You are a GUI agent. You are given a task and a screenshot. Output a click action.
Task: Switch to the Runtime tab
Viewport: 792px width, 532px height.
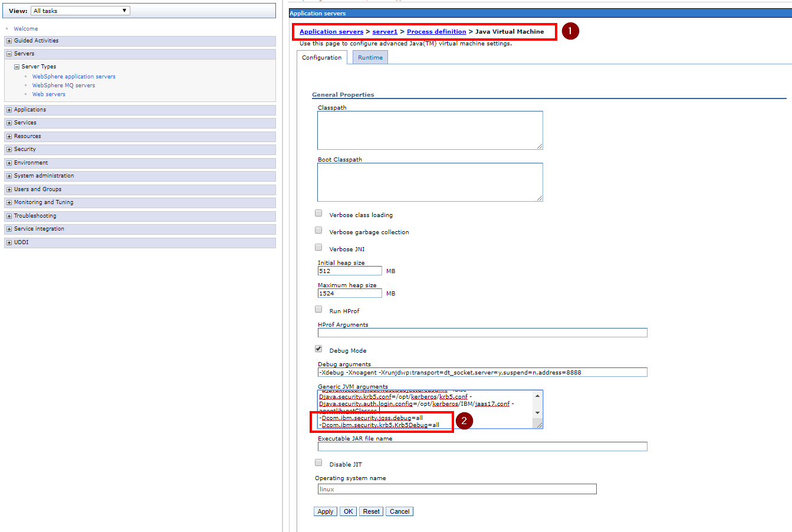tap(369, 57)
